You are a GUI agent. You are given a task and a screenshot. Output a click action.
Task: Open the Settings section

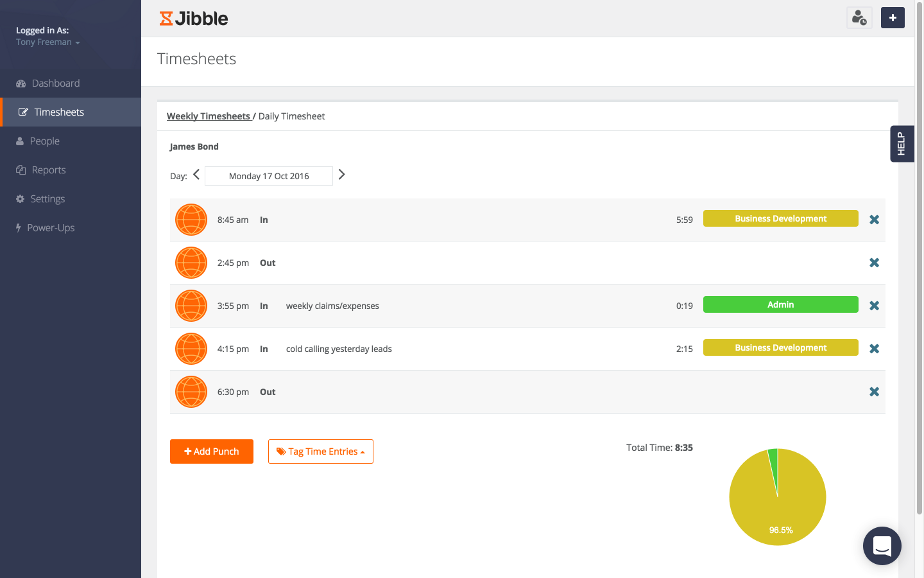pyautogui.click(x=47, y=198)
